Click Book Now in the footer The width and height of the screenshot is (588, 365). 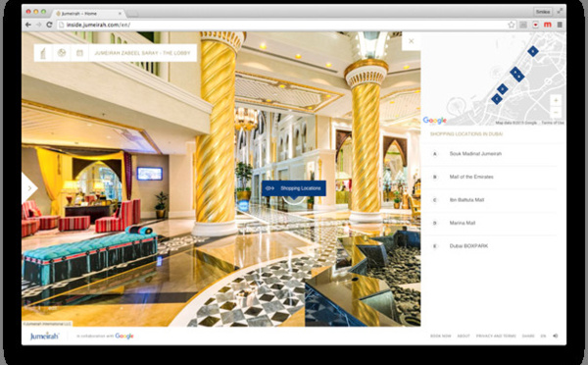point(441,337)
